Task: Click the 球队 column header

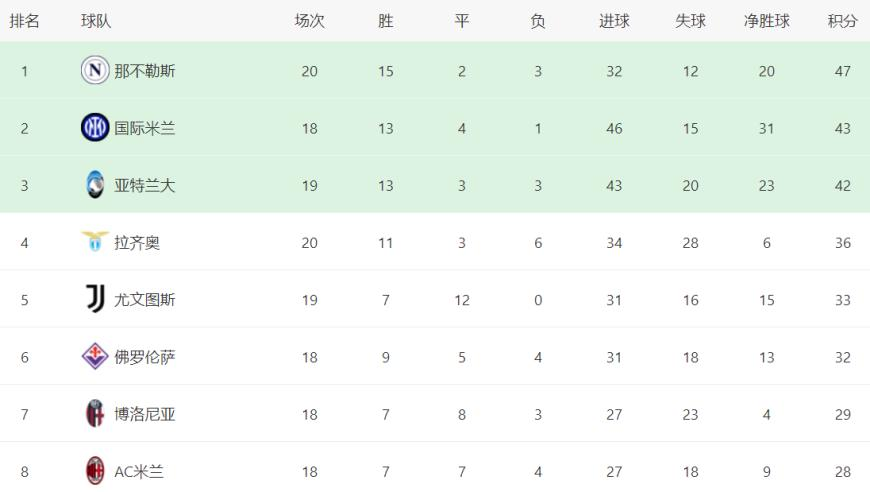Action: [x=96, y=21]
